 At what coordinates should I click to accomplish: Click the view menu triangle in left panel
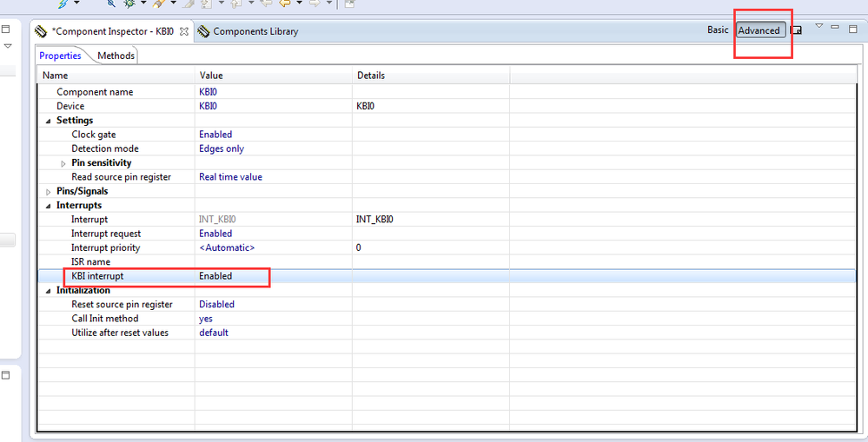(x=8, y=46)
